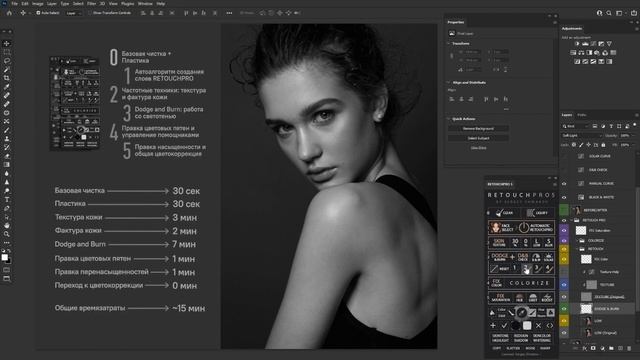640x360 pixels.
Task: Enable Show Transform Controls checkbox
Action: coord(91,13)
